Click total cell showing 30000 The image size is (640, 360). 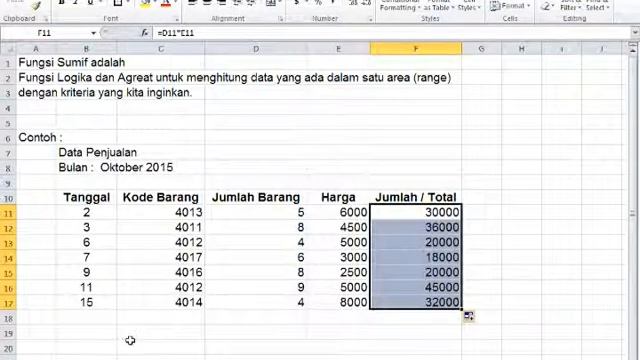click(x=416, y=213)
